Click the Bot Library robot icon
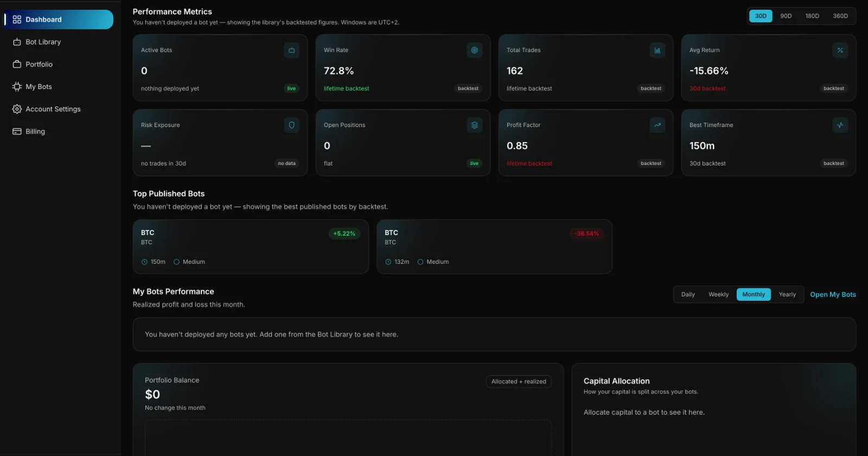This screenshot has height=456, width=868. click(x=17, y=42)
